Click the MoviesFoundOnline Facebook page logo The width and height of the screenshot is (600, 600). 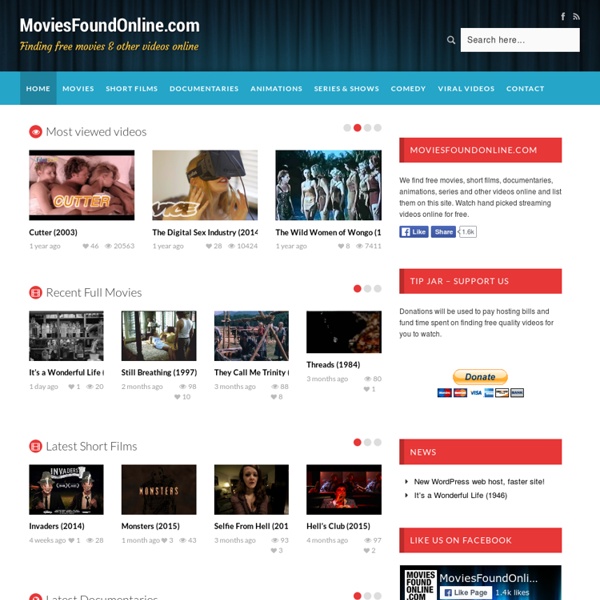[x=420, y=585]
